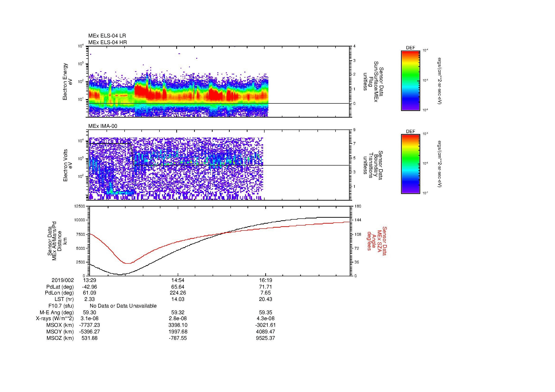Screen dimensions: 555x392
Task: Click the lower DEF color bar
Action: pyautogui.click(x=410, y=164)
